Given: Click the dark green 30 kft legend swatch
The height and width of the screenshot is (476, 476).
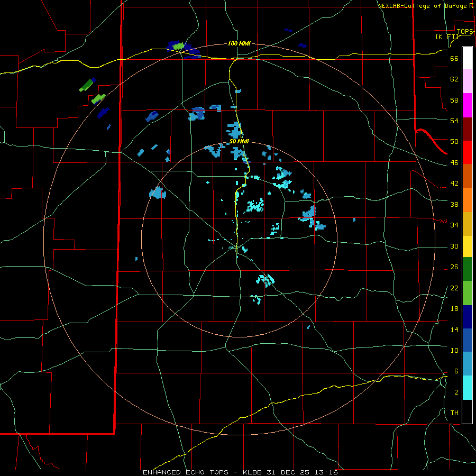Looking at the screenshot, I should [467, 269].
